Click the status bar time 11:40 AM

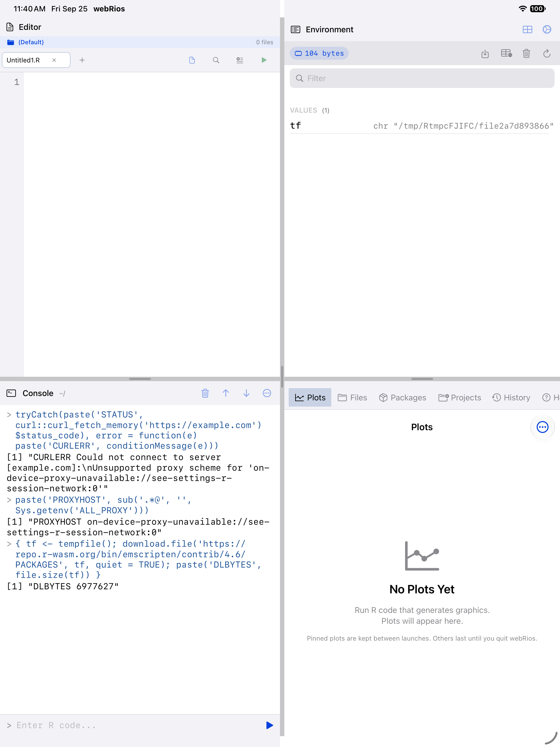(x=29, y=9)
